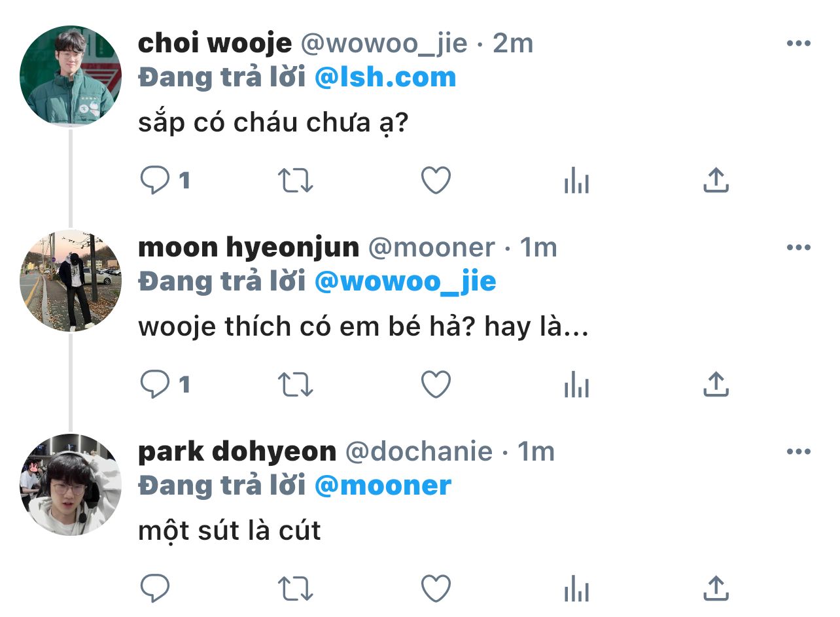Image resolution: width=840 pixels, height=617 pixels.
Task: View analytics of choi wooje's tweet
Action: click(576, 181)
